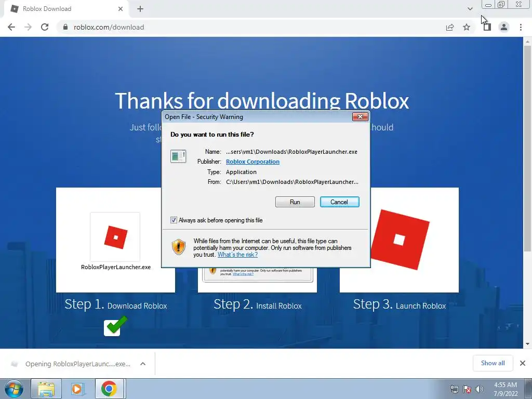Open the Roblox Corporation publisher link
The width and height of the screenshot is (532, 399).
tap(252, 162)
